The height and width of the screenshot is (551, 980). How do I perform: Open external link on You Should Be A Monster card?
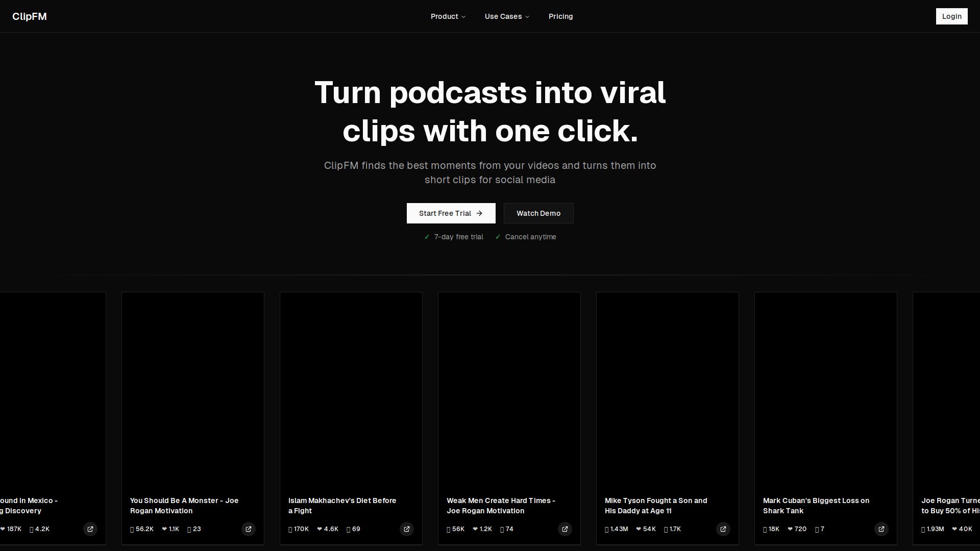249,529
